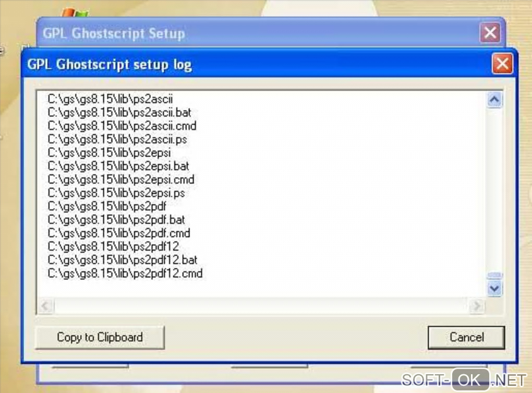This screenshot has height=393, width=532.
Task: Click the GPL Ghostscript Setup title bar behind
Action: click(258, 33)
